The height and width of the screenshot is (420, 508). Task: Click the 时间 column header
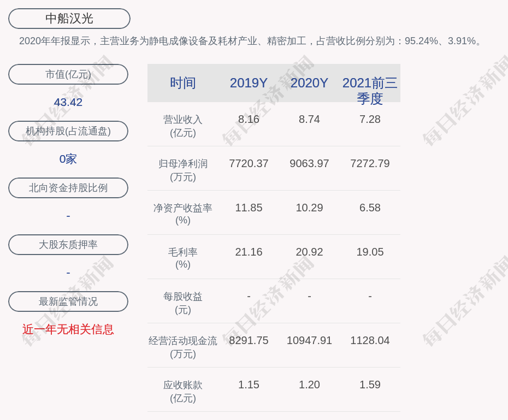pos(183,83)
